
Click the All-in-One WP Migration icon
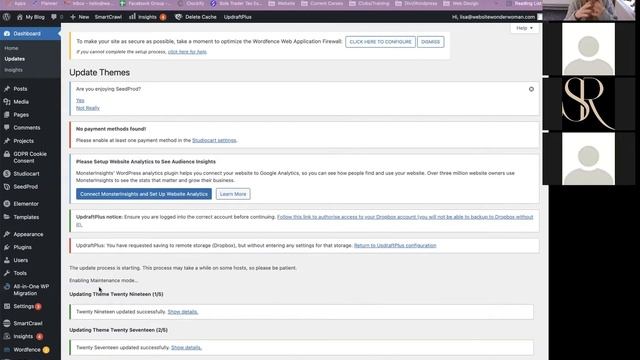[x=7, y=287]
